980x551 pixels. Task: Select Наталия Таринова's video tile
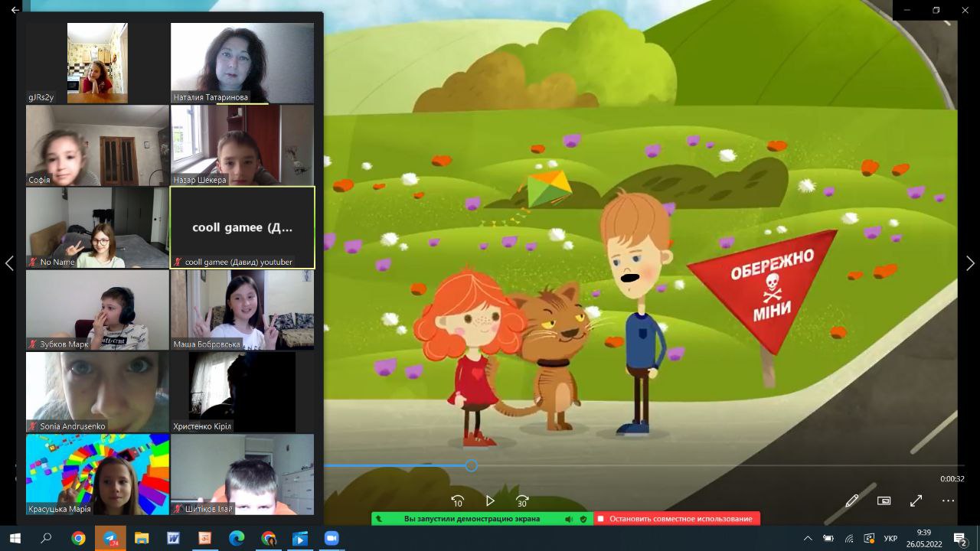click(242, 63)
